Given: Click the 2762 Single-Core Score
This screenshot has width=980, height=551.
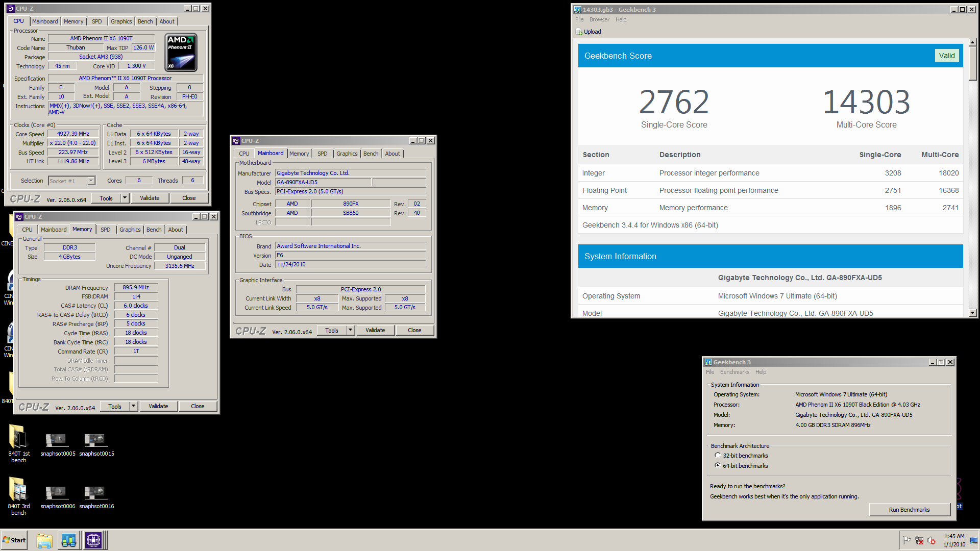Looking at the screenshot, I should [674, 102].
